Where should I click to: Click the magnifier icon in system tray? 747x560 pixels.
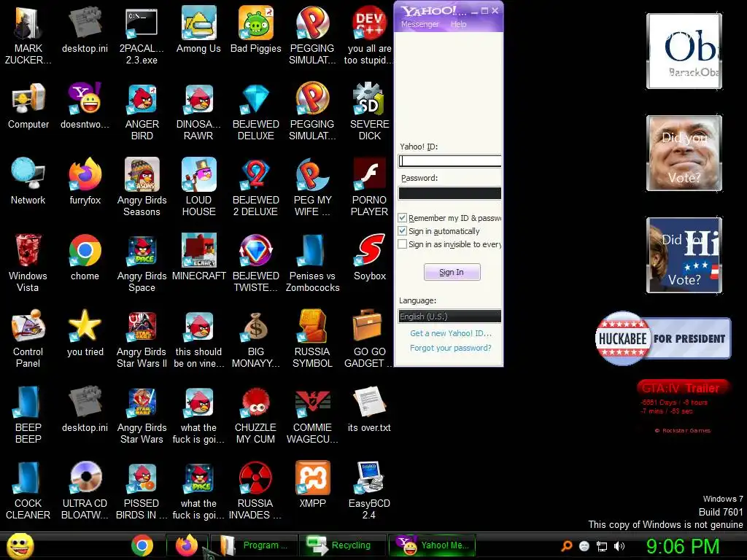566,546
